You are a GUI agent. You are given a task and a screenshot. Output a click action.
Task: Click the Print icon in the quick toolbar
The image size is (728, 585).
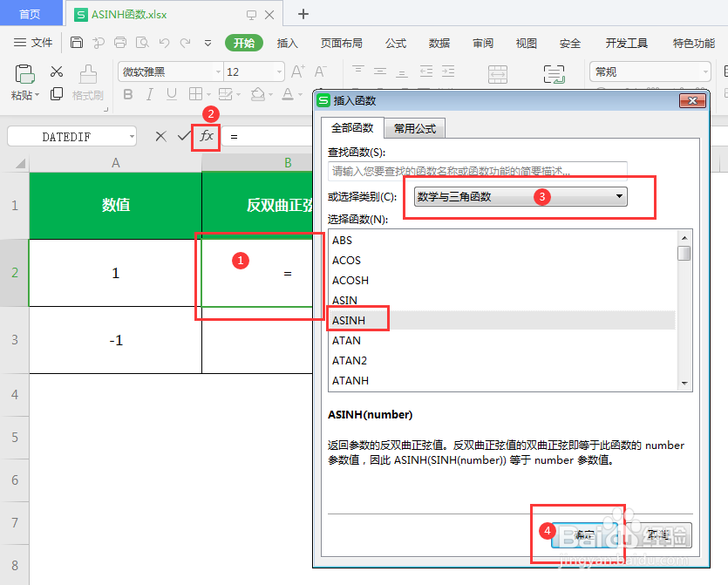[x=120, y=43]
